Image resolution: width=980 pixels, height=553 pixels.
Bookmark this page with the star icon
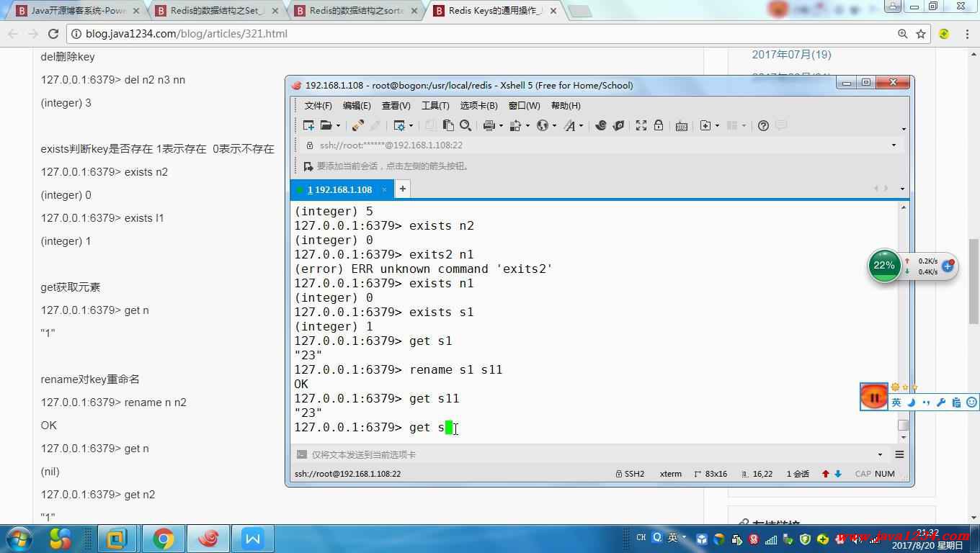click(x=921, y=34)
